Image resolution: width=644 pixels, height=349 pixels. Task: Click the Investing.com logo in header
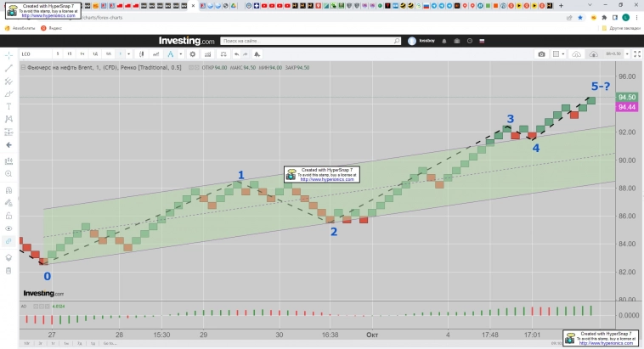coord(186,41)
